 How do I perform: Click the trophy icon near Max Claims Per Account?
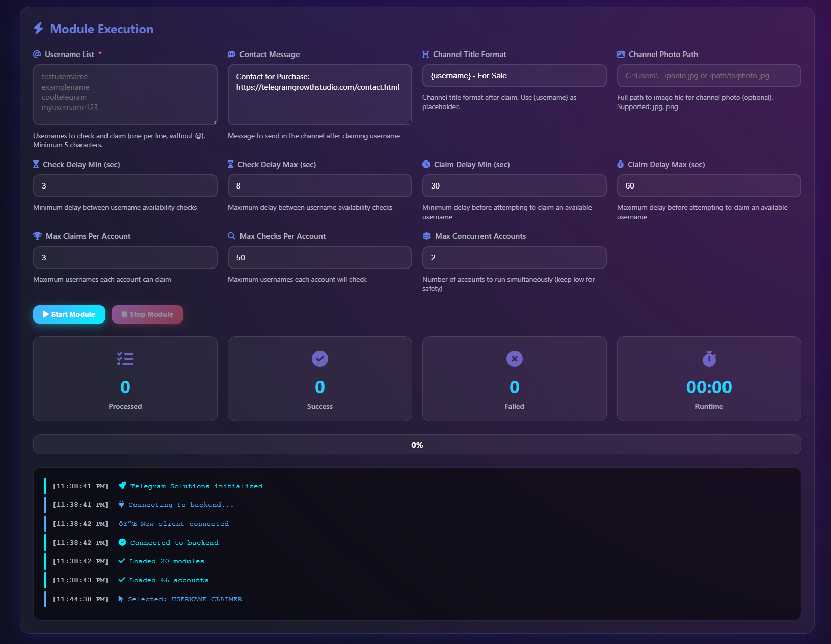coord(36,236)
